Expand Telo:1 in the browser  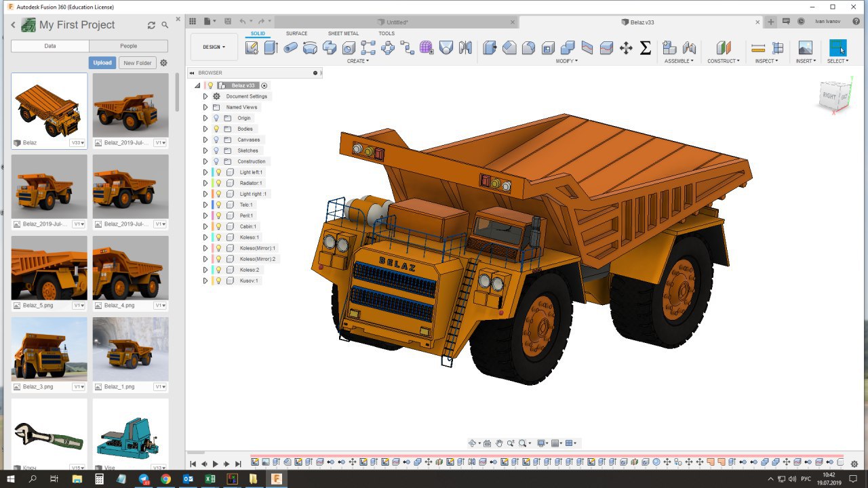point(205,205)
